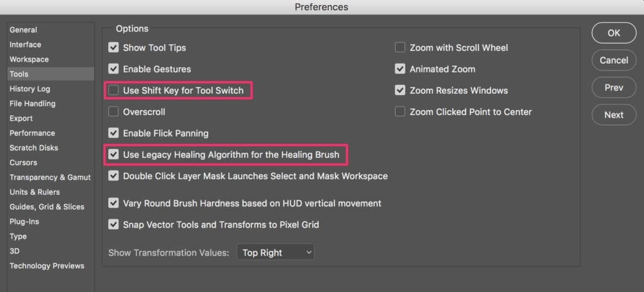This screenshot has height=292, width=644.
Task: Uncheck the Show Tool Tips checkbox
Action: (113, 48)
